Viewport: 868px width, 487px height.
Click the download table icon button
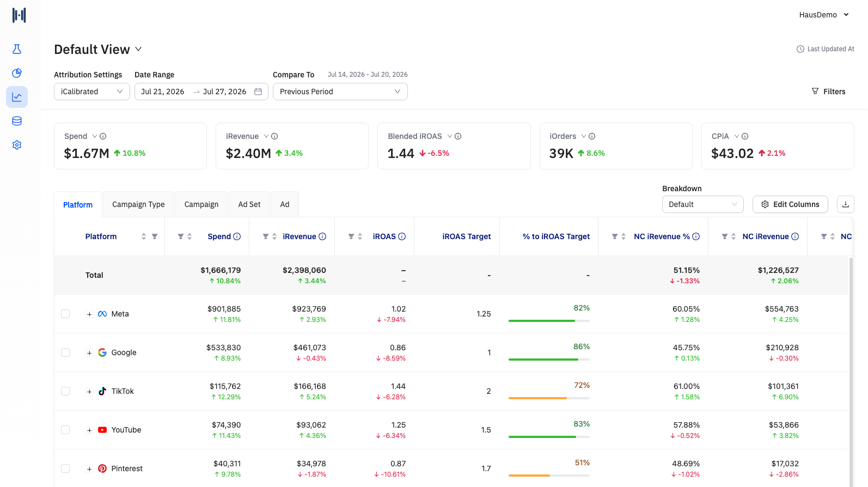point(846,204)
